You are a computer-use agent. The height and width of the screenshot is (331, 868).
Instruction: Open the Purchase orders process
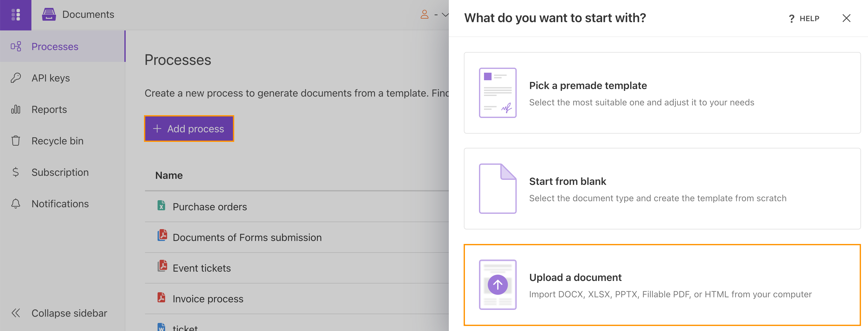pyautogui.click(x=210, y=206)
